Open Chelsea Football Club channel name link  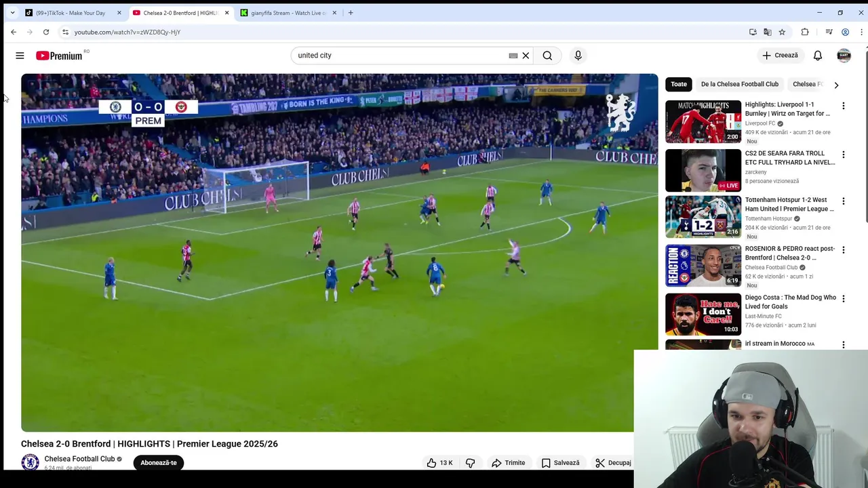(x=79, y=459)
